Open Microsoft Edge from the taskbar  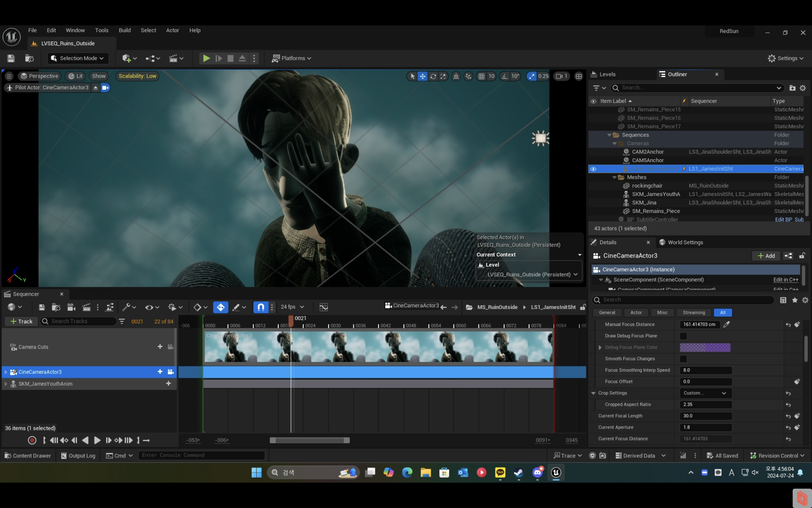point(407,473)
